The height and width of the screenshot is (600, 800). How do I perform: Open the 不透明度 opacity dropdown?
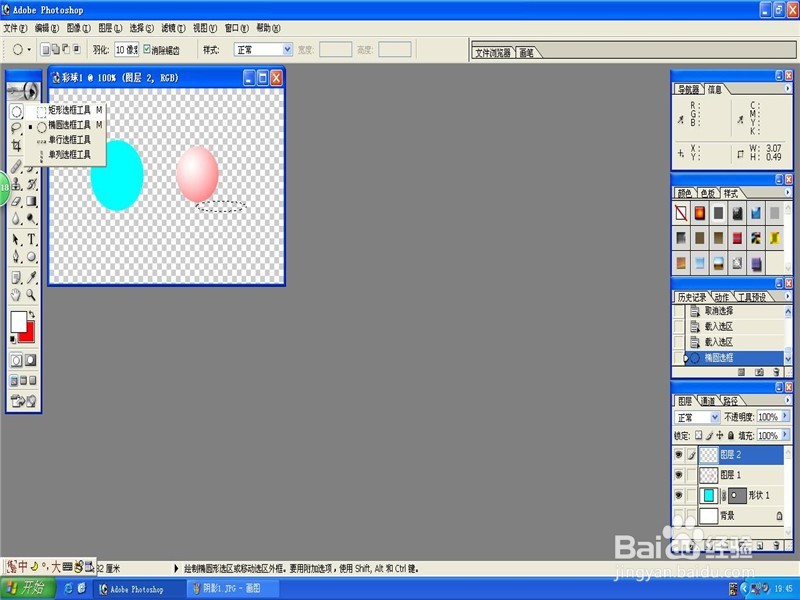click(784, 415)
